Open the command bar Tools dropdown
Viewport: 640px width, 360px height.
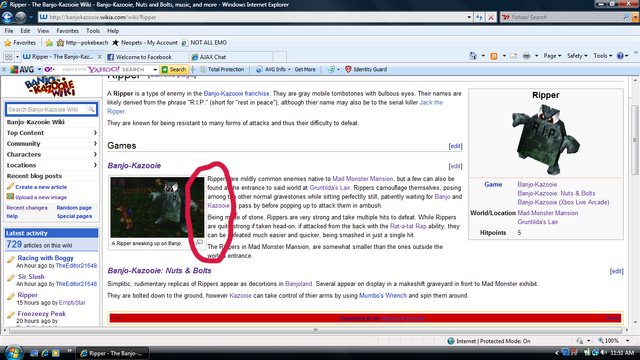pos(602,56)
